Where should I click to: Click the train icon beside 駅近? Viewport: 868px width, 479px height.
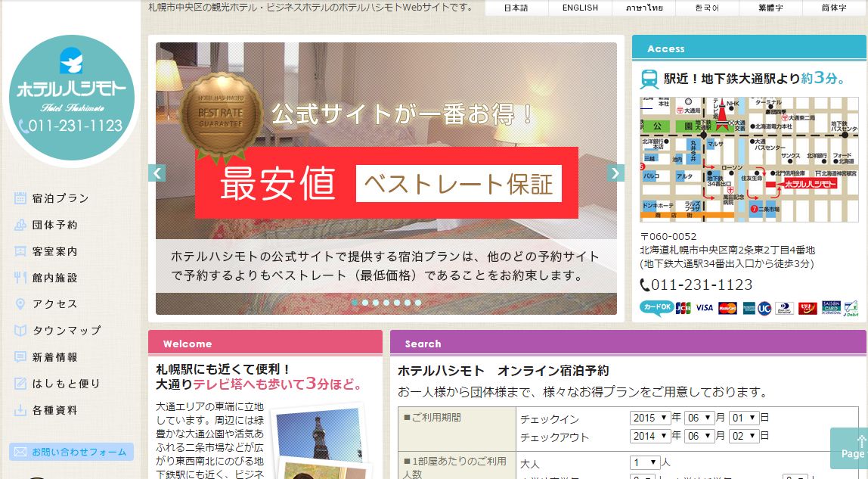649,79
